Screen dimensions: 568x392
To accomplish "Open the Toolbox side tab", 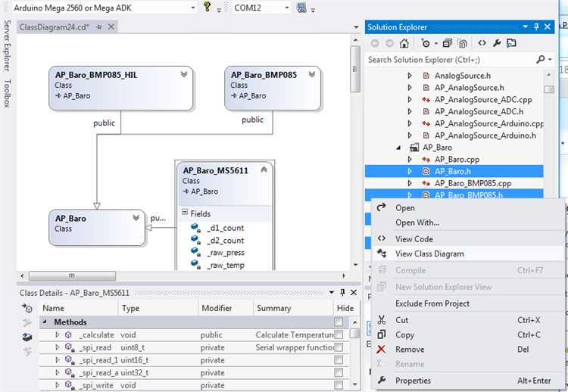I will click(7, 93).
